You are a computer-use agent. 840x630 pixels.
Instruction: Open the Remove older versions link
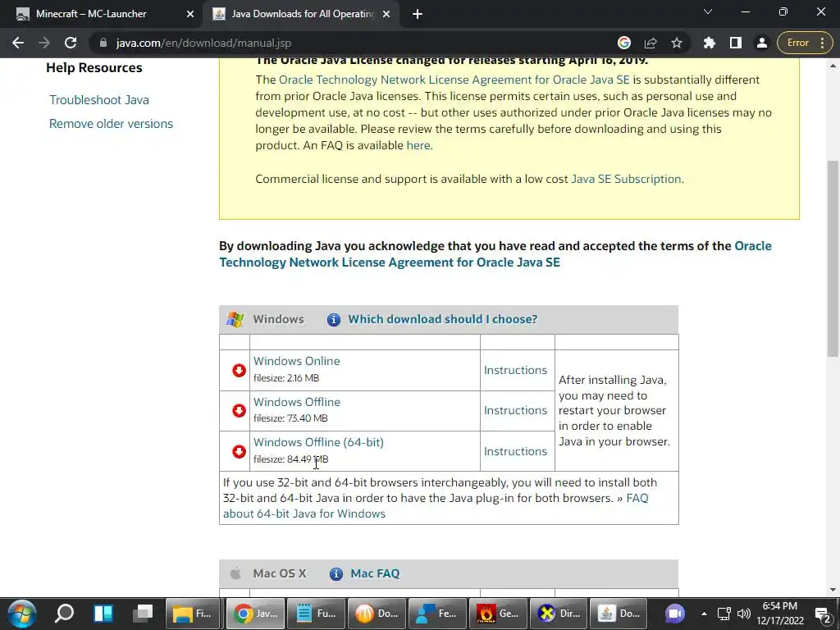click(x=111, y=124)
